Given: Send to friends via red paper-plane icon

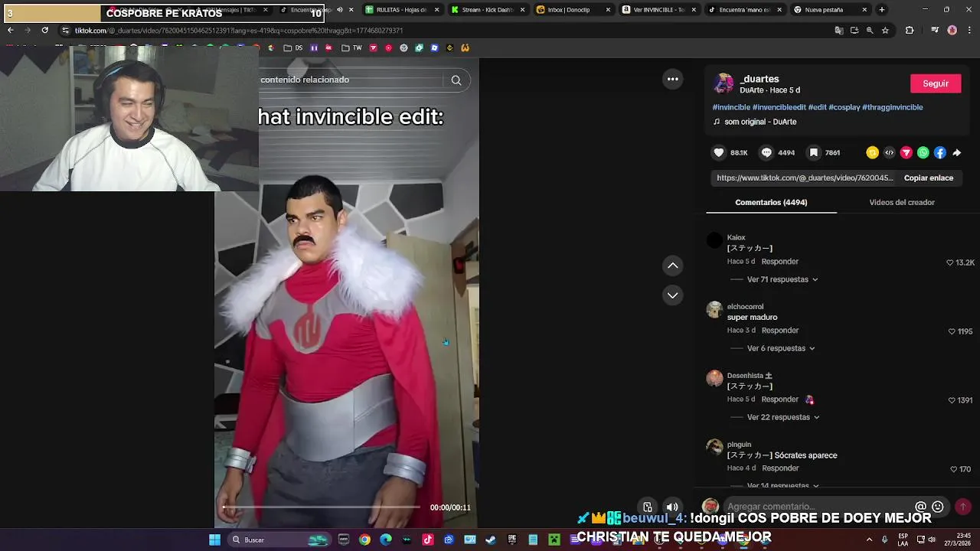Looking at the screenshot, I should pyautogui.click(x=906, y=152).
